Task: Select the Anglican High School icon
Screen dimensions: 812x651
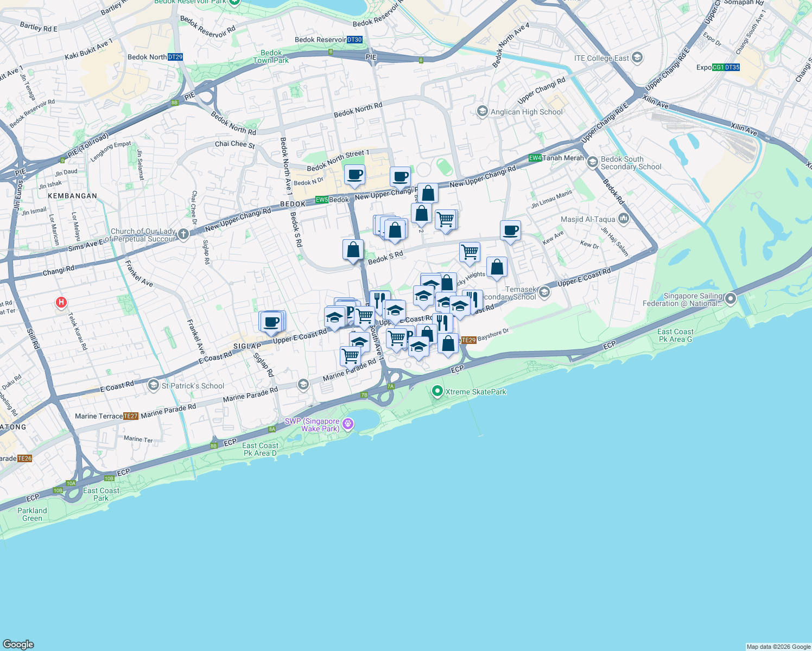Action: pyautogui.click(x=481, y=111)
